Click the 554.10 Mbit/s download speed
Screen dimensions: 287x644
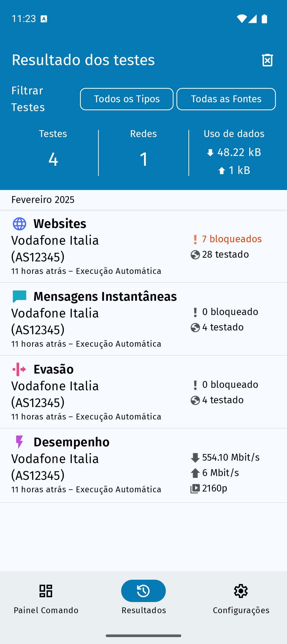[231, 457]
